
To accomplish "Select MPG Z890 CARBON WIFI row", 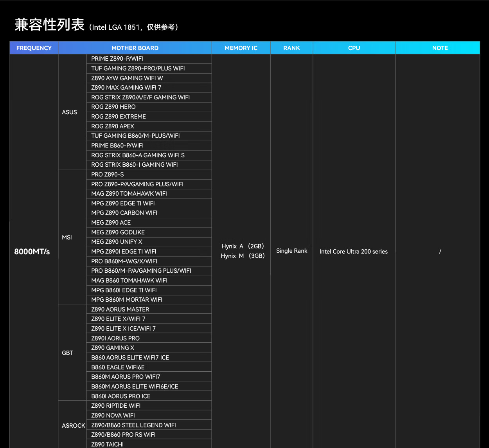I will point(149,213).
